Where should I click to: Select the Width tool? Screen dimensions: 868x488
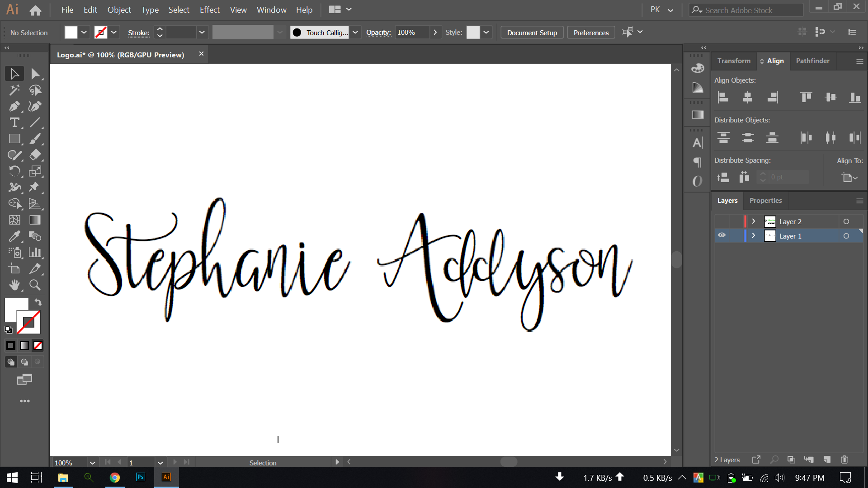point(14,188)
